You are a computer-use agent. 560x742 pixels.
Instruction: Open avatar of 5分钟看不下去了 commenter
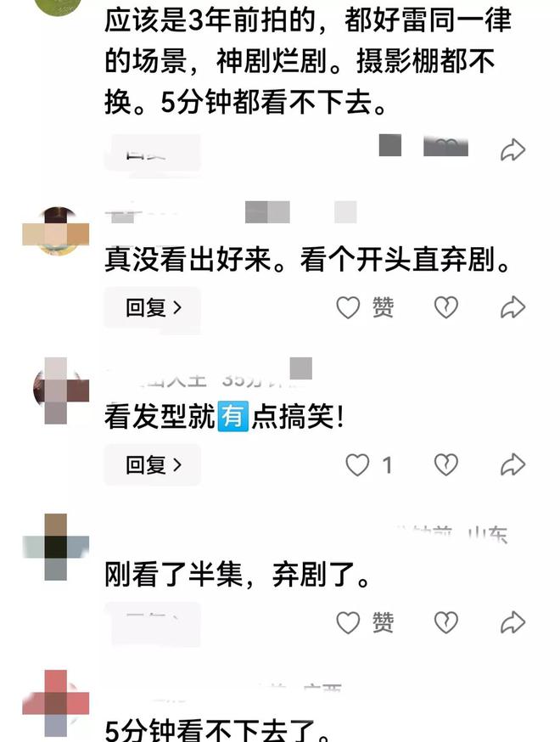pos(56,703)
